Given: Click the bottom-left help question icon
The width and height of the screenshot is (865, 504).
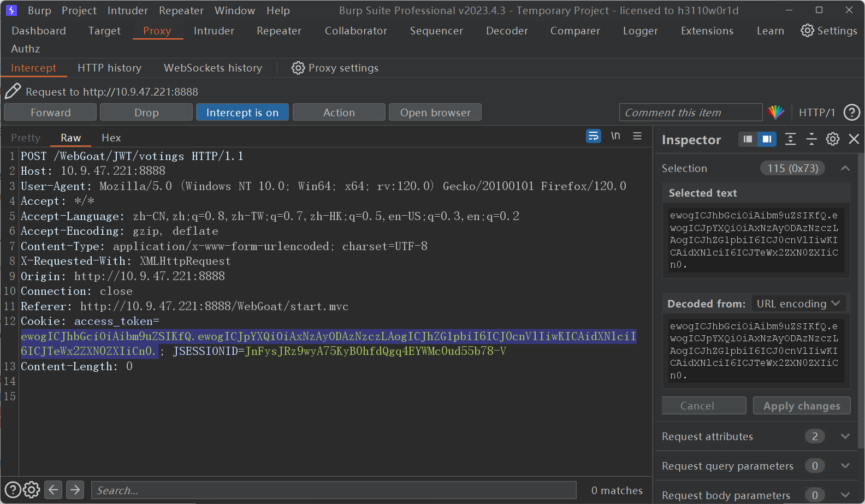Looking at the screenshot, I should [x=13, y=490].
